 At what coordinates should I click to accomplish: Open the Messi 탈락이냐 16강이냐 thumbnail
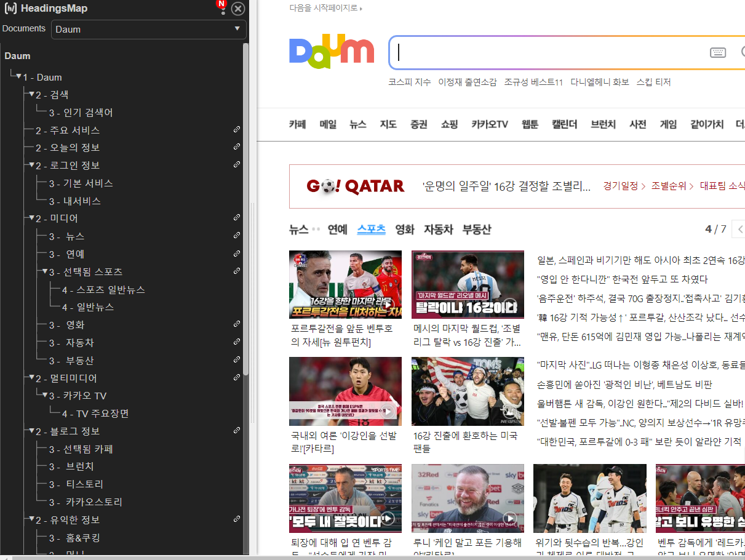pyautogui.click(x=468, y=284)
